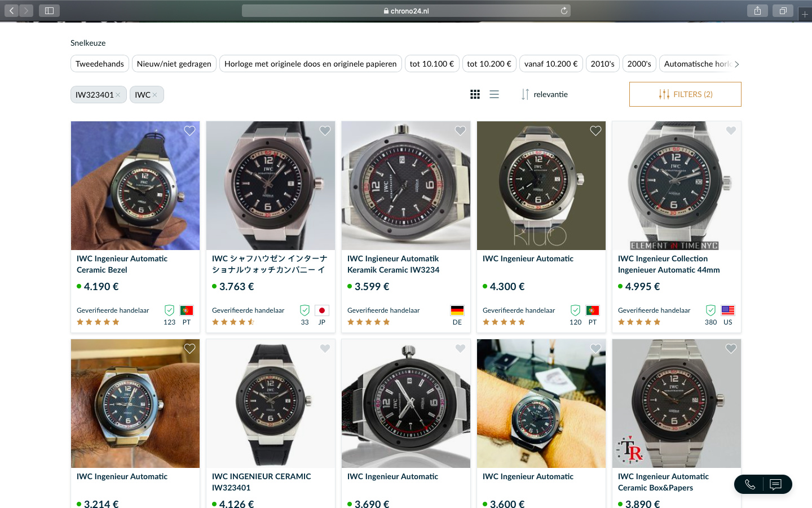Remove the IW323401 filter tag

click(118, 95)
